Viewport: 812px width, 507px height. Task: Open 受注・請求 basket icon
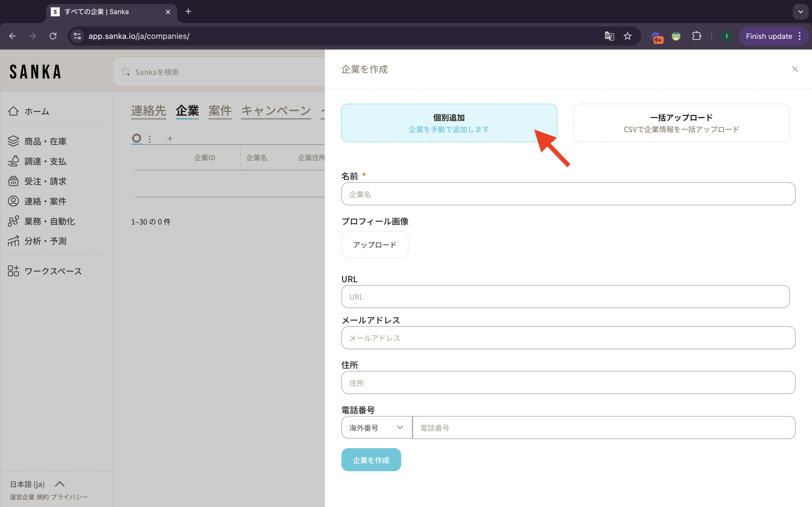pos(14,181)
